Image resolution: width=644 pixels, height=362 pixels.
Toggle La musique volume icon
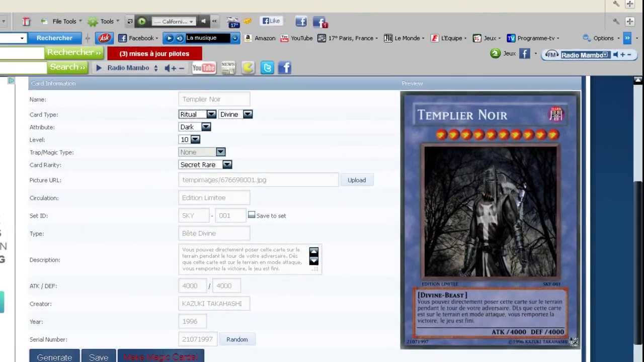pos(180,38)
